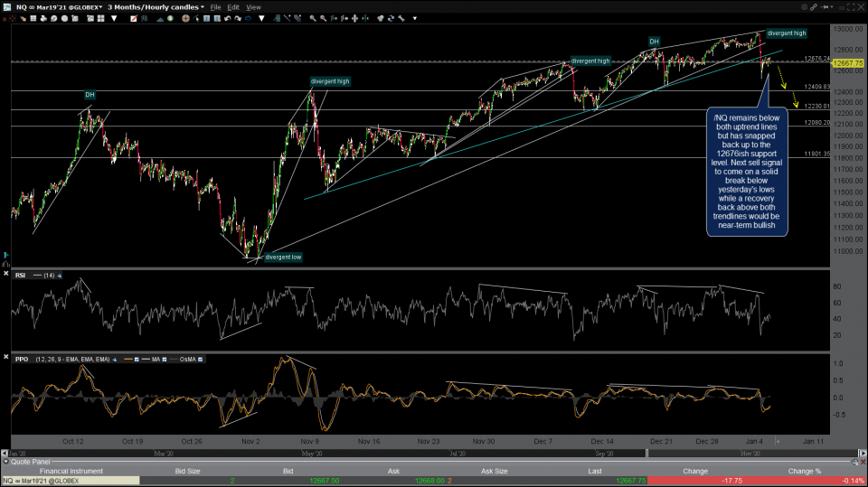This screenshot has height=487, width=868.
Task: Click the Ask Size column header
Action: [495, 471]
